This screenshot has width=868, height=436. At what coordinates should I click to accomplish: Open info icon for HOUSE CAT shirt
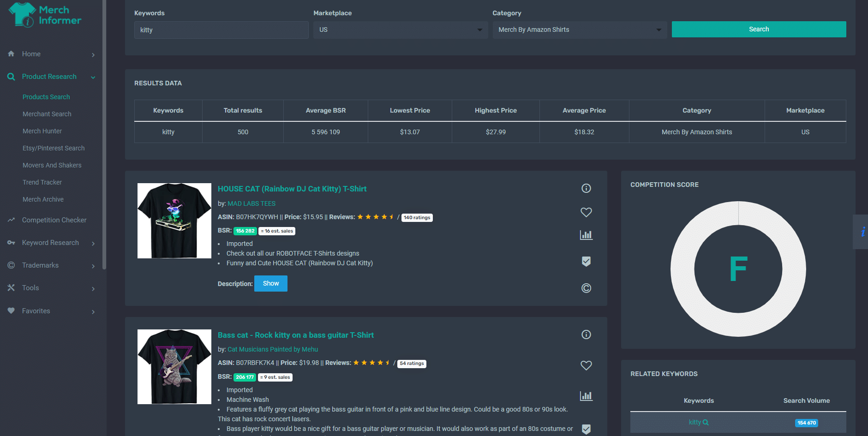[x=586, y=188]
